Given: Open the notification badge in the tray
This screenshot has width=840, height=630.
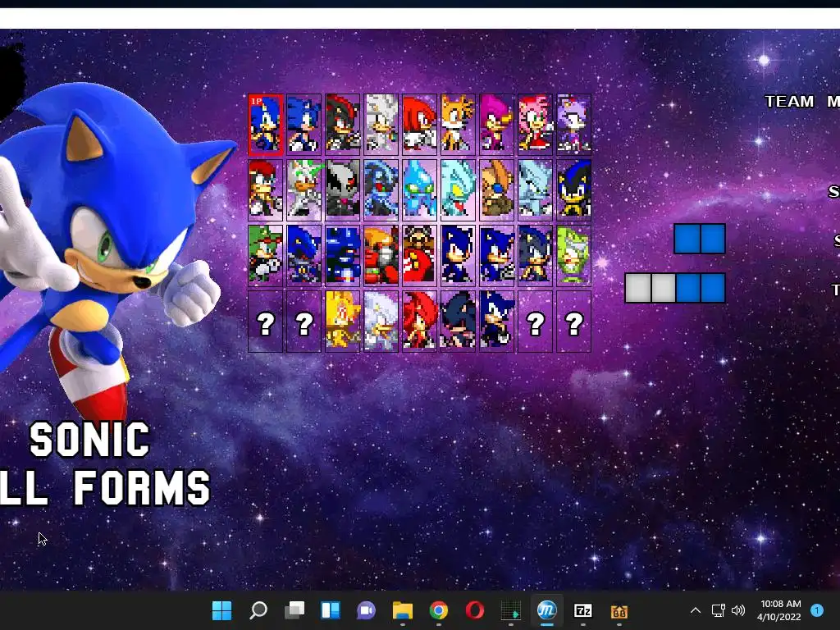Looking at the screenshot, I should click(x=817, y=610).
